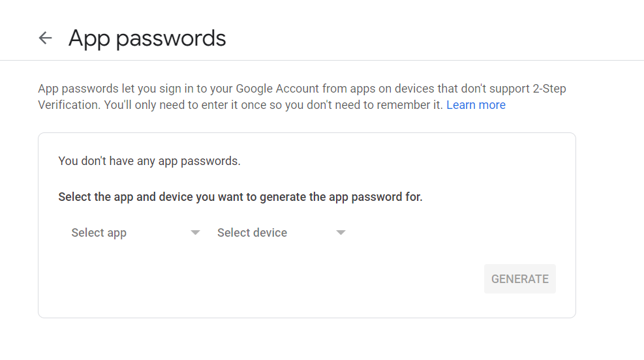Click the "Select app" placeholder text
This screenshot has height=360, width=644.
pyautogui.click(x=99, y=233)
